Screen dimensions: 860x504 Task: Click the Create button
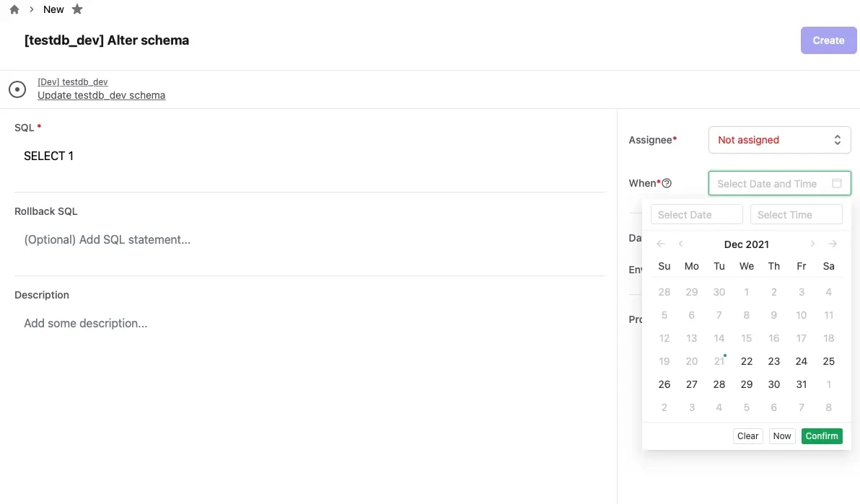click(x=828, y=40)
